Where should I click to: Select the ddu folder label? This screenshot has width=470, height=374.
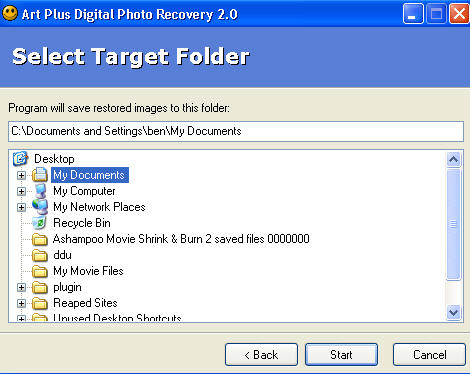click(62, 255)
